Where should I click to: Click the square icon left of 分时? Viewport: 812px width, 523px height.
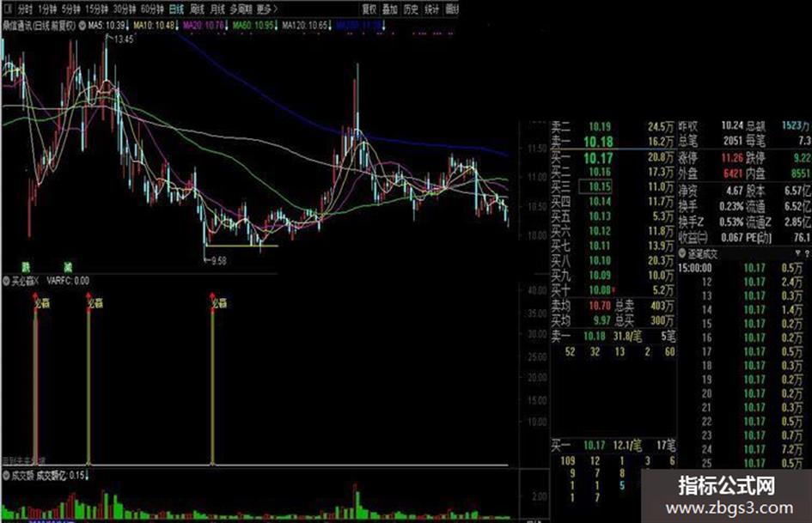coord(9,9)
